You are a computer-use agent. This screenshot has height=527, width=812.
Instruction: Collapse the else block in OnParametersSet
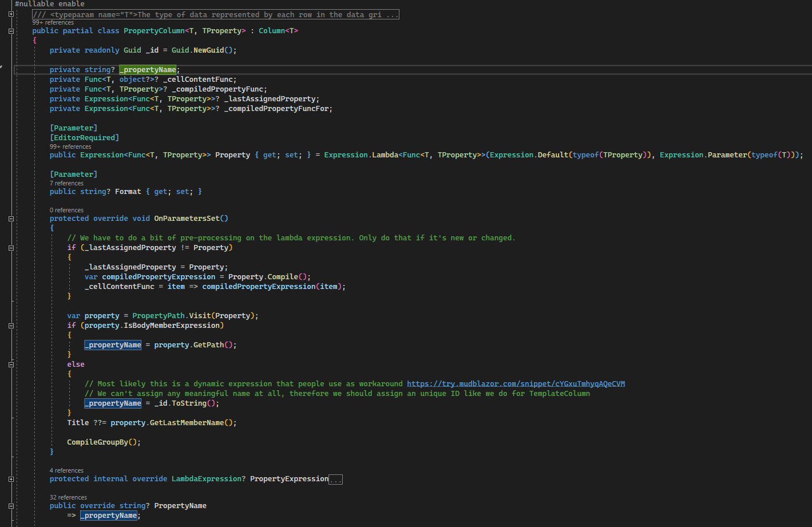click(x=10, y=364)
